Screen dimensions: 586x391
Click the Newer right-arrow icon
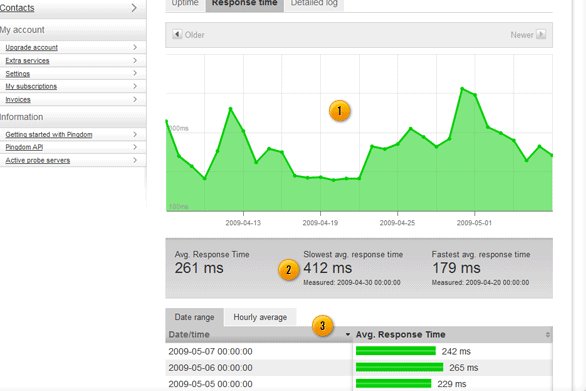point(541,34)
